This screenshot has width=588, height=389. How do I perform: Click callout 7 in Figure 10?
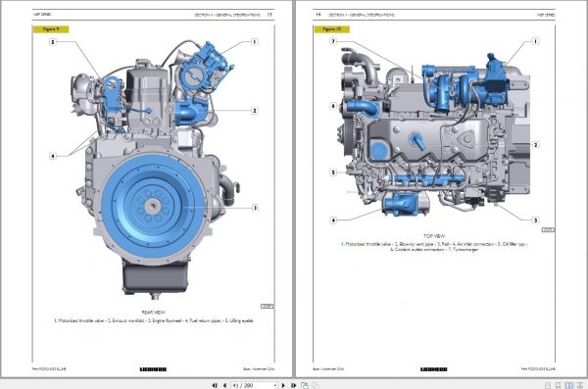[x=333, y=41]
